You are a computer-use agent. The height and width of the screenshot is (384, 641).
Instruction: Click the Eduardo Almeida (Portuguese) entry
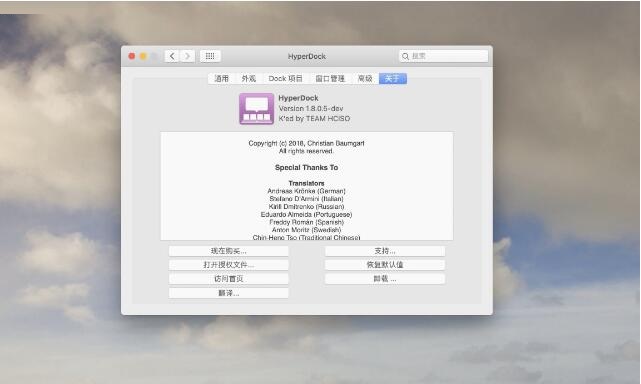306,214
